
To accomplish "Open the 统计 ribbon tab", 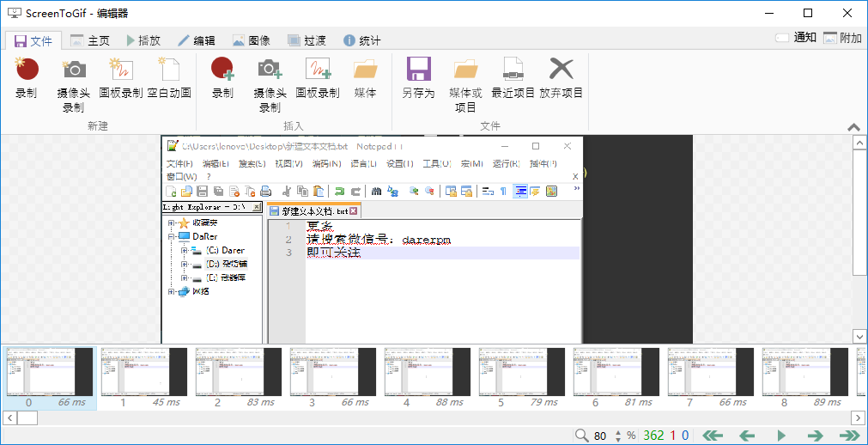I will click(362, 40).
